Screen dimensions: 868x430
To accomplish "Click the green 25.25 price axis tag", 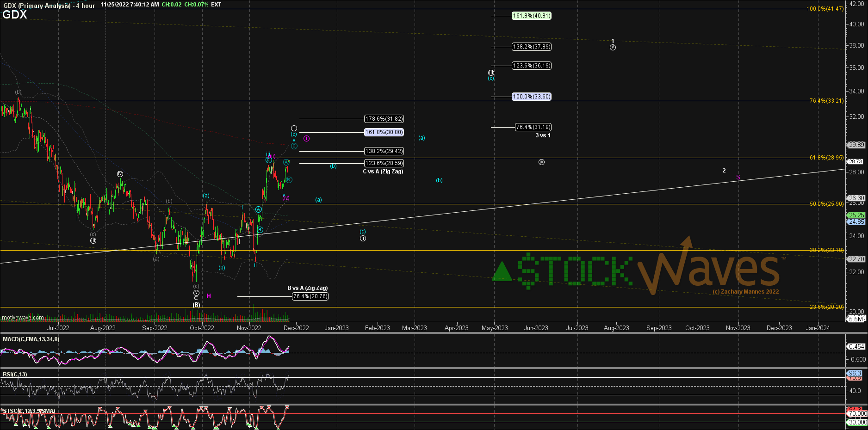I will pyautogui.click(x=856, y=215).
